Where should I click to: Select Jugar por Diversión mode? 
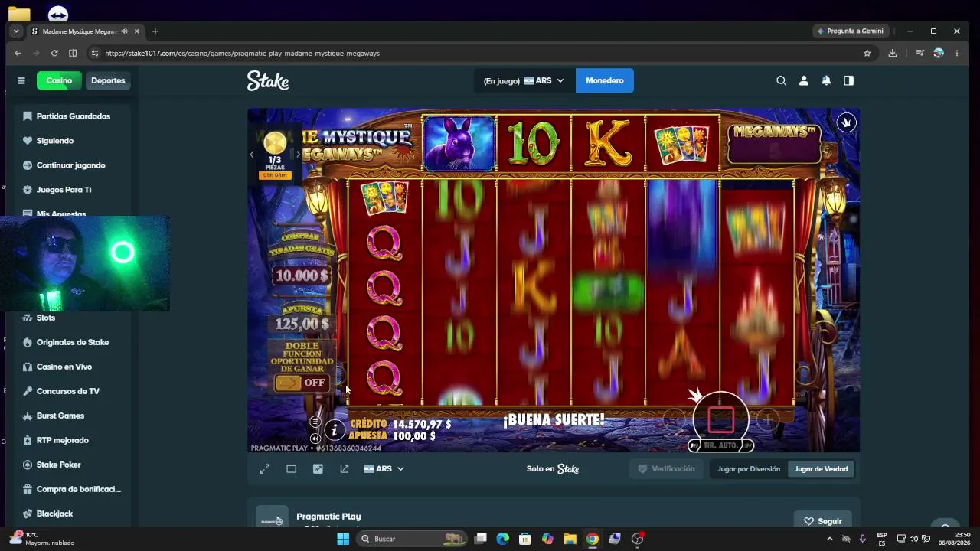(749, 469)
